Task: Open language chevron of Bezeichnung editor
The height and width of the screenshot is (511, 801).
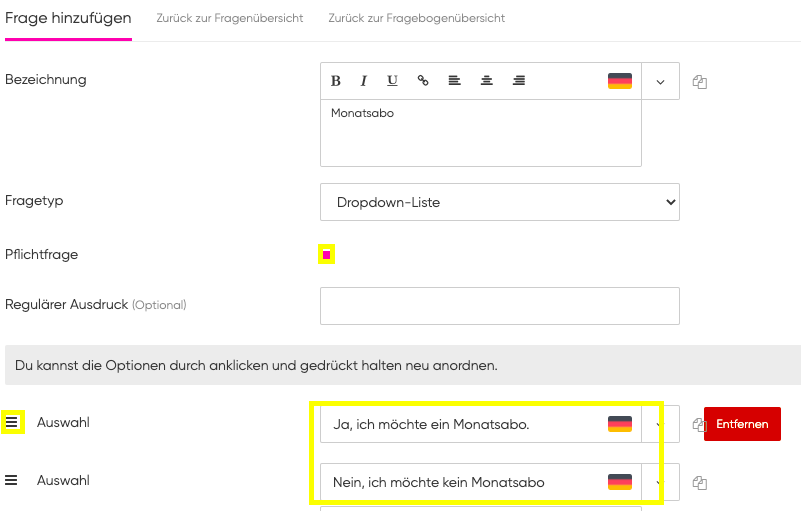Action: pyautogui.click(x=661, y=81)
